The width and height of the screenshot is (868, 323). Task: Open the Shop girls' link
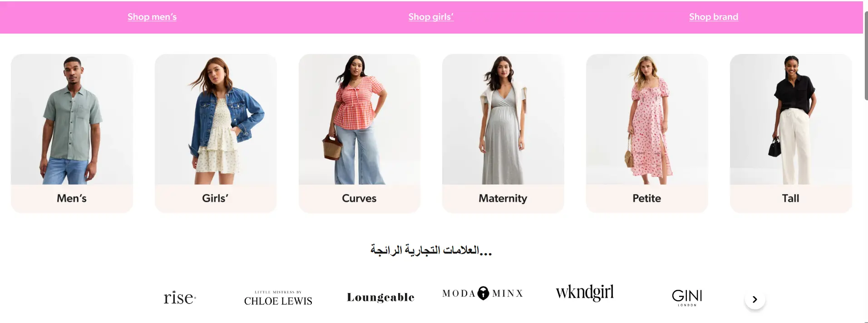point(431,17)
